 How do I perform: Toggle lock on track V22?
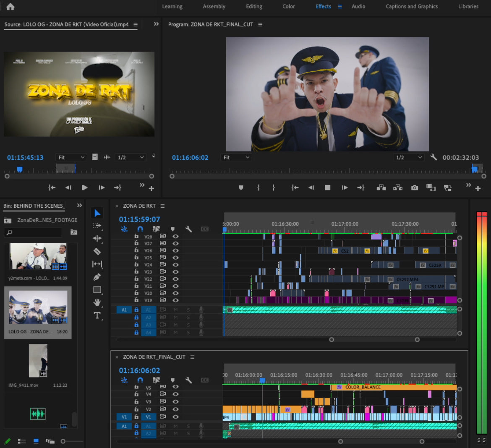[136, 279]
